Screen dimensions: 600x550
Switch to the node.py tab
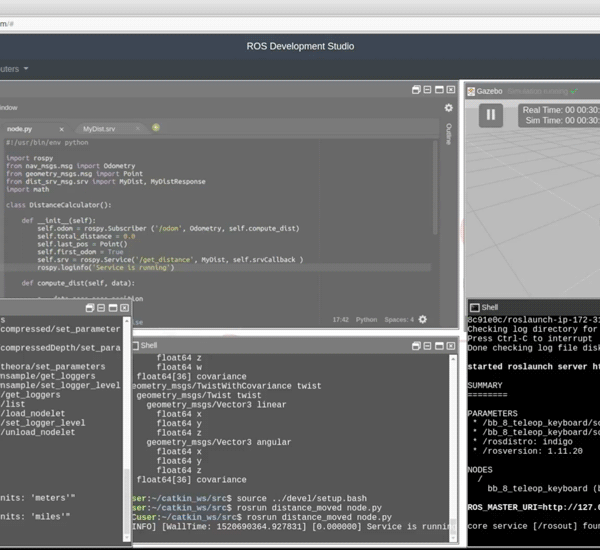20,129
